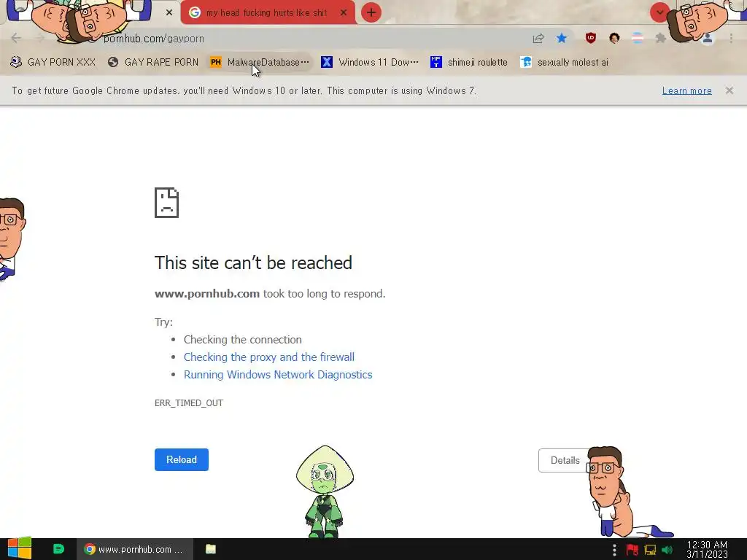Click the "Checking the connection" suggestion text
Image resolution: width=747 pixels, height=560 pixels.
(243, 340)
